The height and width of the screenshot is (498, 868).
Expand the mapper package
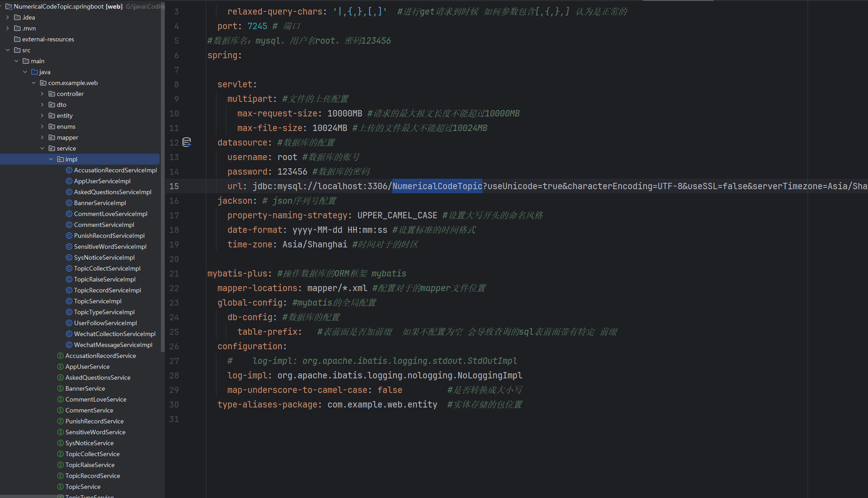[x=42, y=137]
